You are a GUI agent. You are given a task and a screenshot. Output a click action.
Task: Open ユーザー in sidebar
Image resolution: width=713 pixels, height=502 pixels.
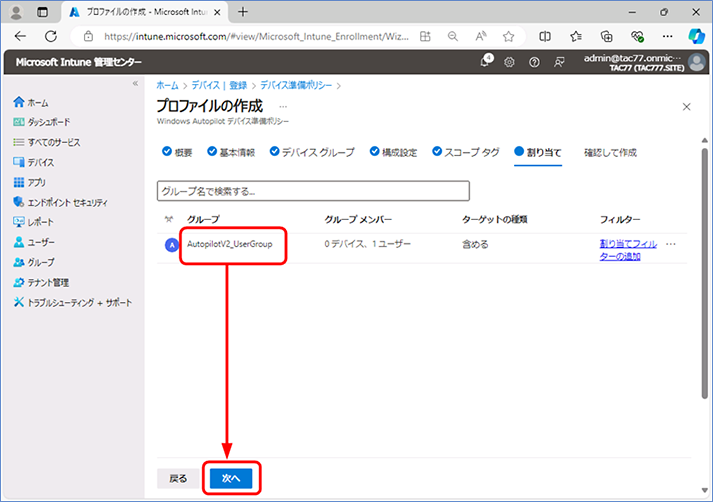click(x=34, y=242)
